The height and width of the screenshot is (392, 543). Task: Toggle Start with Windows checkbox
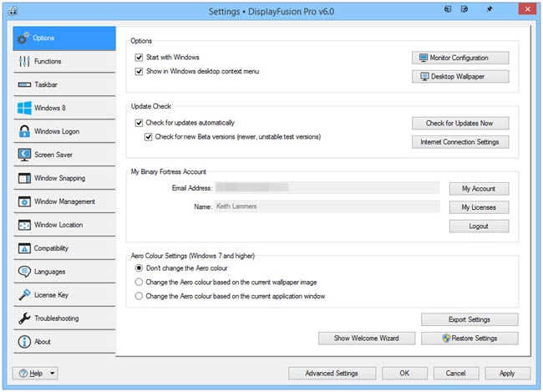coord(139,57)
